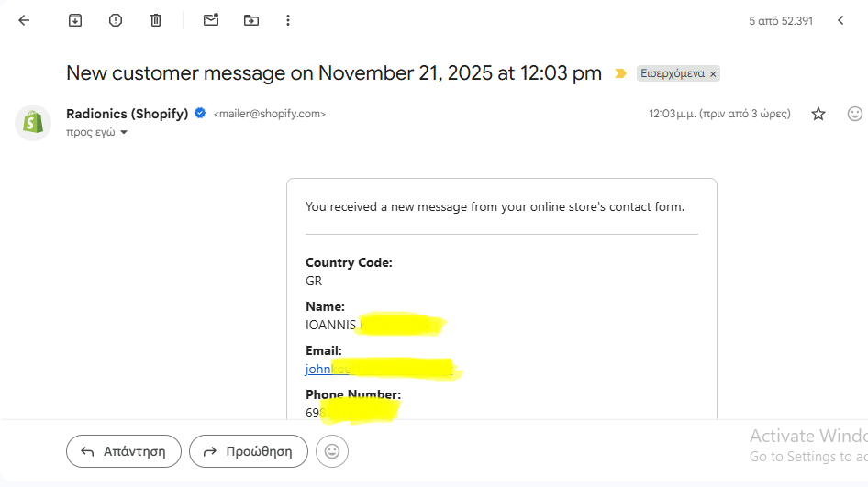The width and height of the screenshot is (868, 487).
Task: Click the Shopify sender avatar
Action: coord(33,122)
